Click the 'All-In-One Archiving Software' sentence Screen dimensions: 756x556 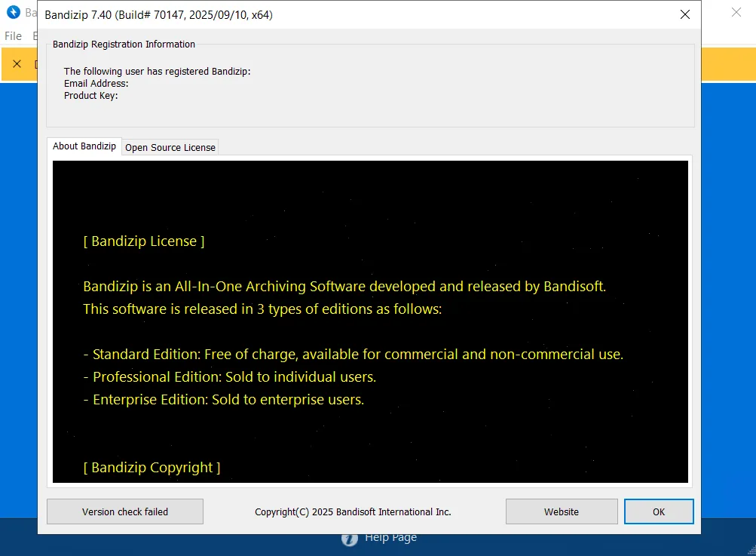pyautogui.click(x=344, y=287)
